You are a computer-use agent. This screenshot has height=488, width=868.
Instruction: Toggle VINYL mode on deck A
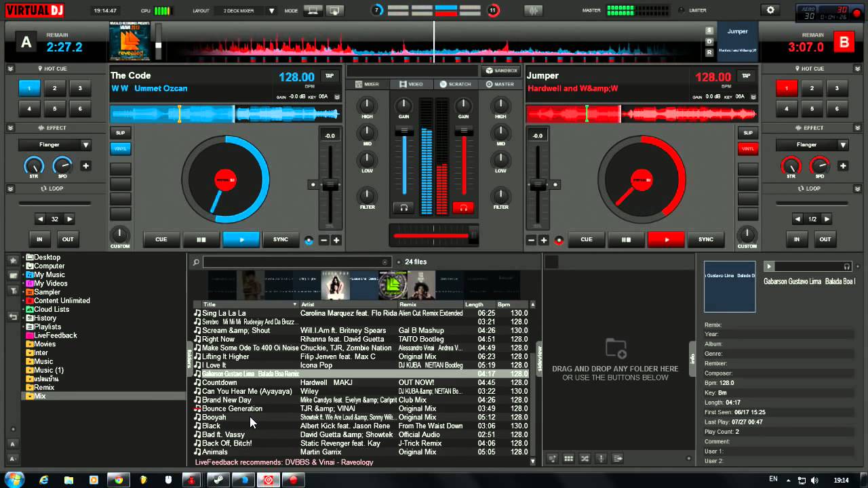pyautogui.click(x=121, y=148)
